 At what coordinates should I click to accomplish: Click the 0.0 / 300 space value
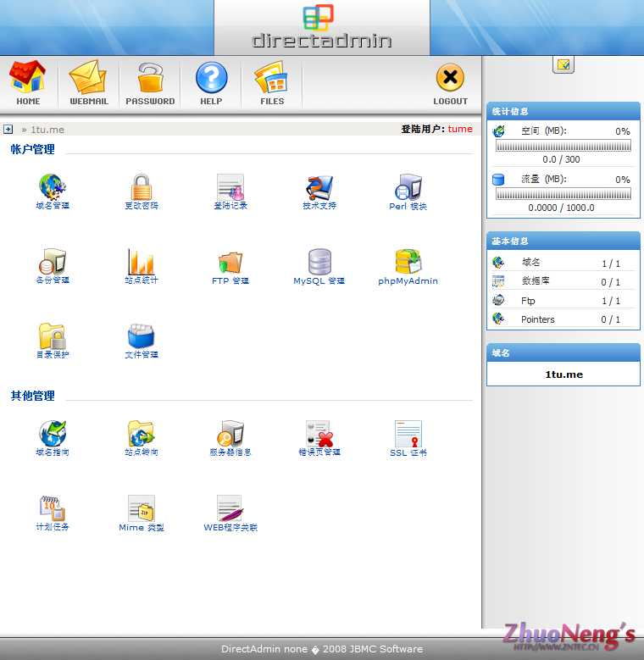point(561,159)
